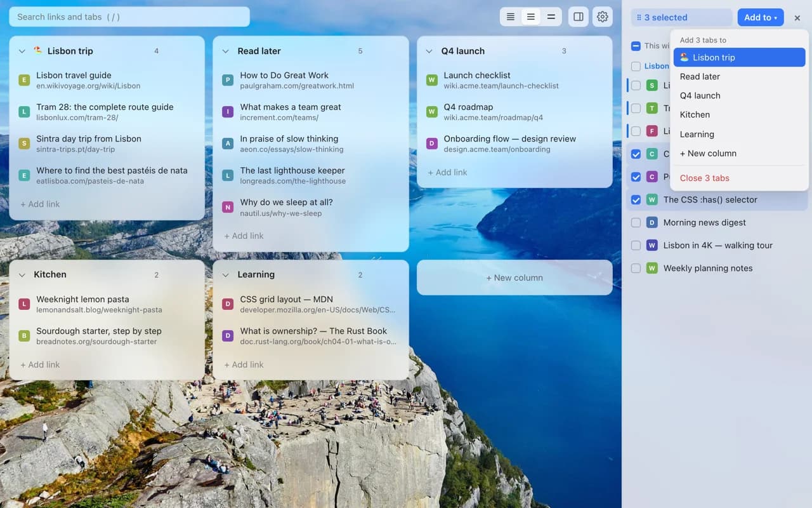Click the L favicon of Weeknight lemon pasta

(24, 304)
